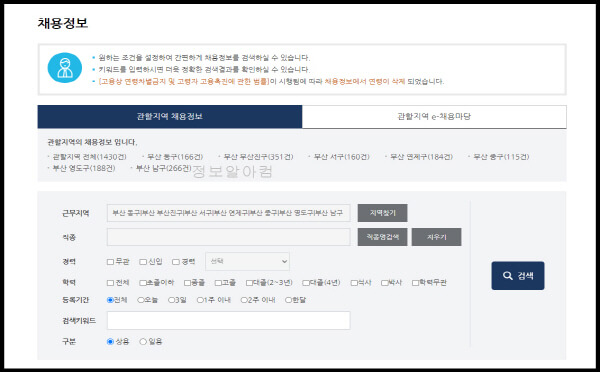Focus the 근무지역 input field
Viewport: 600px width, 372px height.
[228, 213]
